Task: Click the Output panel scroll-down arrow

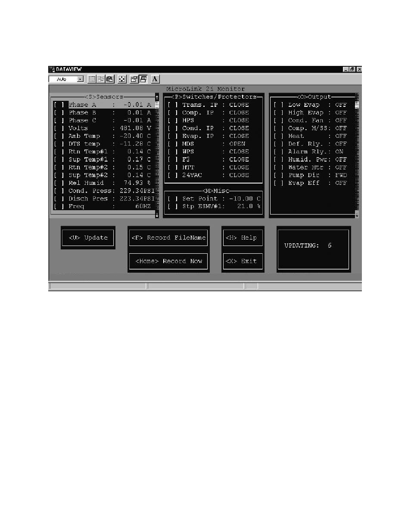Action: pyautogui.click(x=357, y=215)
